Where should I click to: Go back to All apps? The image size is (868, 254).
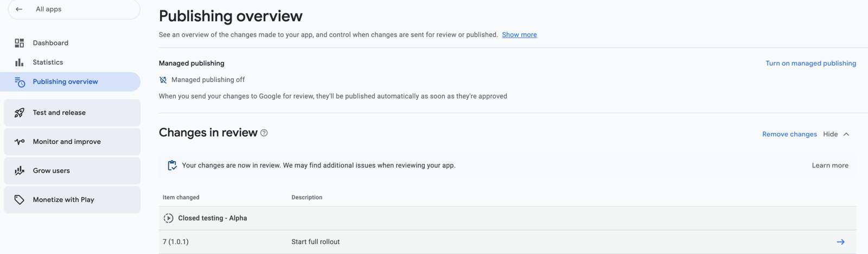point(74,9)
